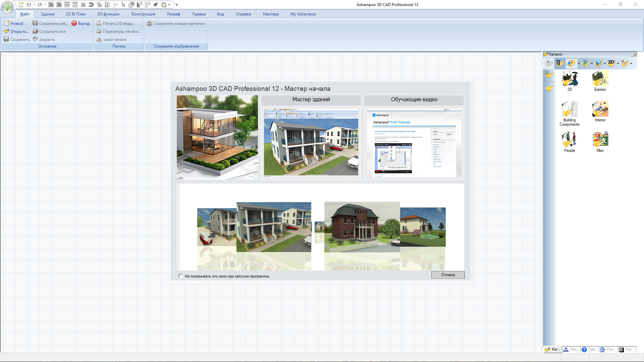Customize quick access toolbar dropdown
Image resolution: width=644 pixels, height=362 pixels.
tap(176, 5)
